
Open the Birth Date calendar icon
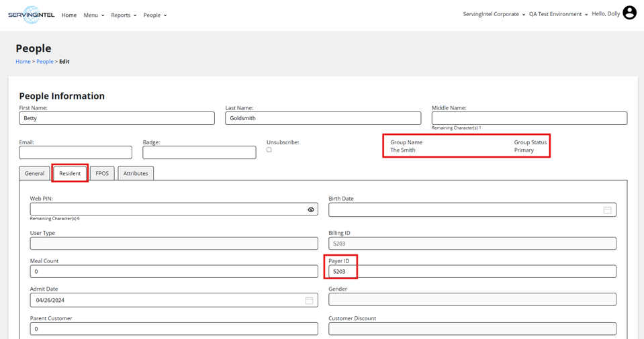(x=607, y=210)
